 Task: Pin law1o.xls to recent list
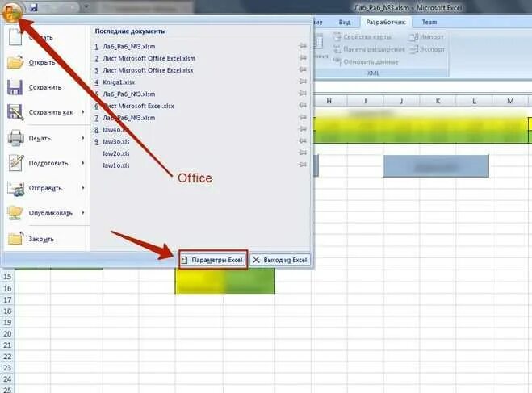tap(303, 165)
